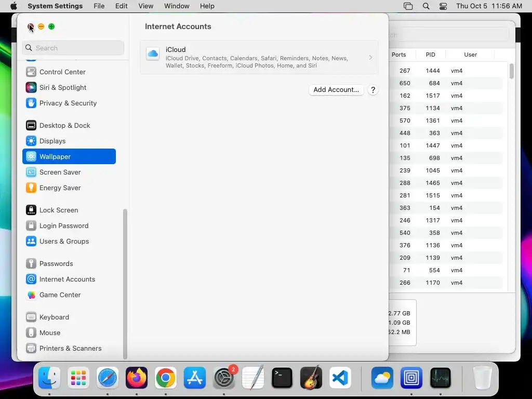Select the Wallpaper sidebar item
The image size is (532, 399).
click(x=69, y=156)
